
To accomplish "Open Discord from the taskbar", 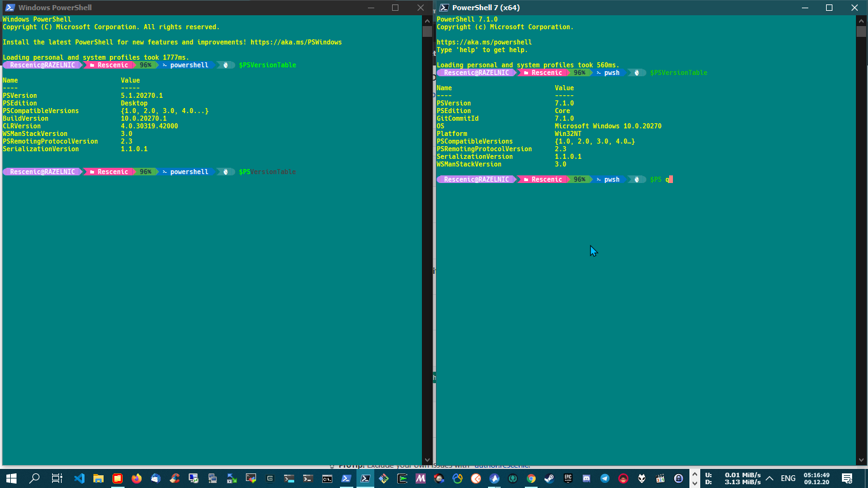I will [x=587, y=478].
